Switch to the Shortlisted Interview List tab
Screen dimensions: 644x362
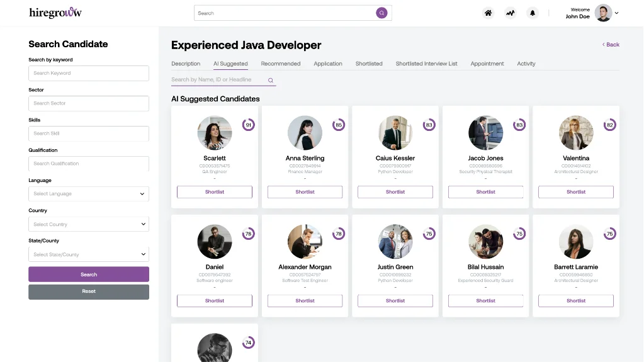coord(426,64)
